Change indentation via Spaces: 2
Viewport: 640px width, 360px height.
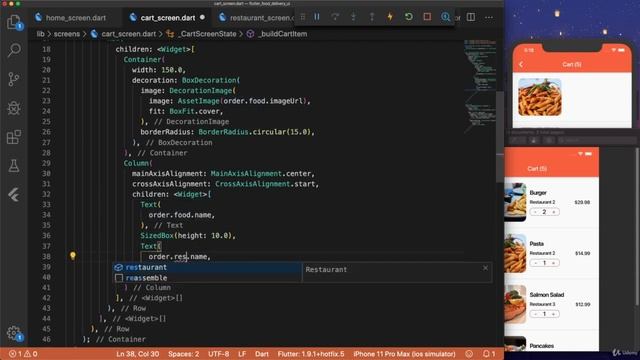pos(183,354)
